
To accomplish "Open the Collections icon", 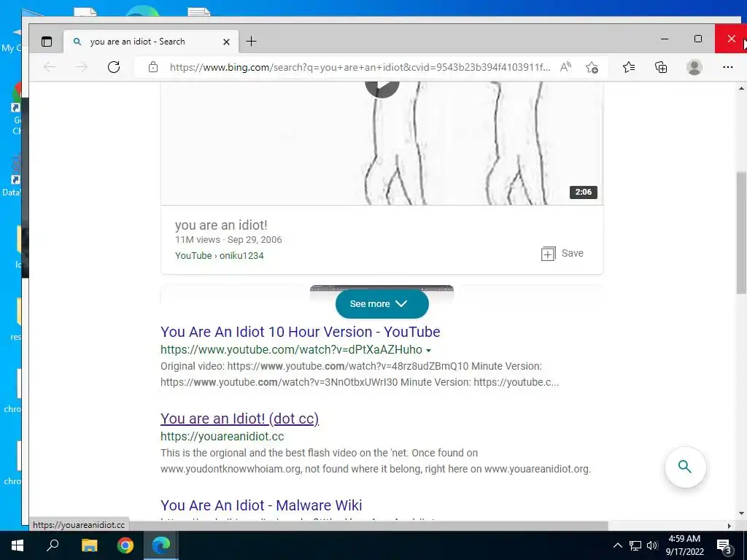I will [661, 67].
